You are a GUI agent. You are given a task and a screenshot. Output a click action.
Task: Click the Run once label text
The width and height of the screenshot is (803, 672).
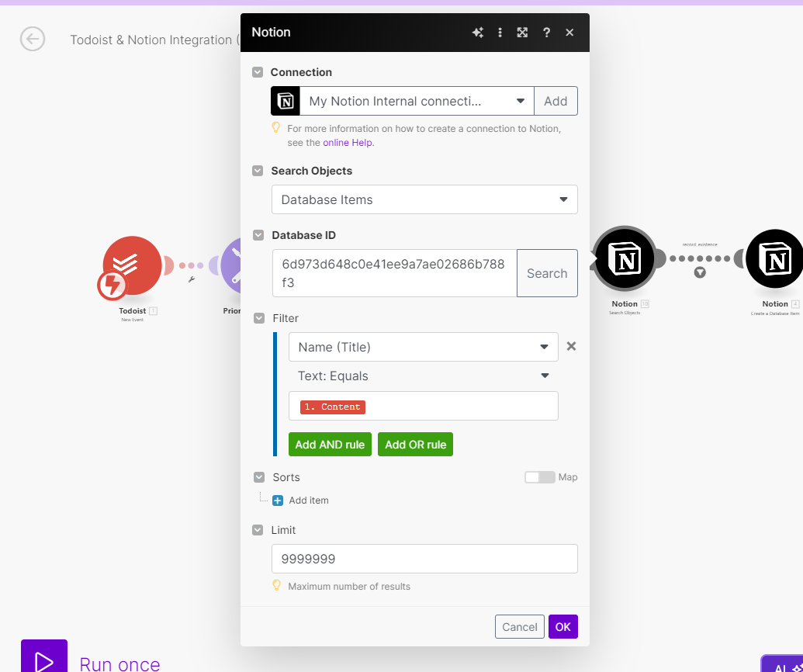point(119,663)
